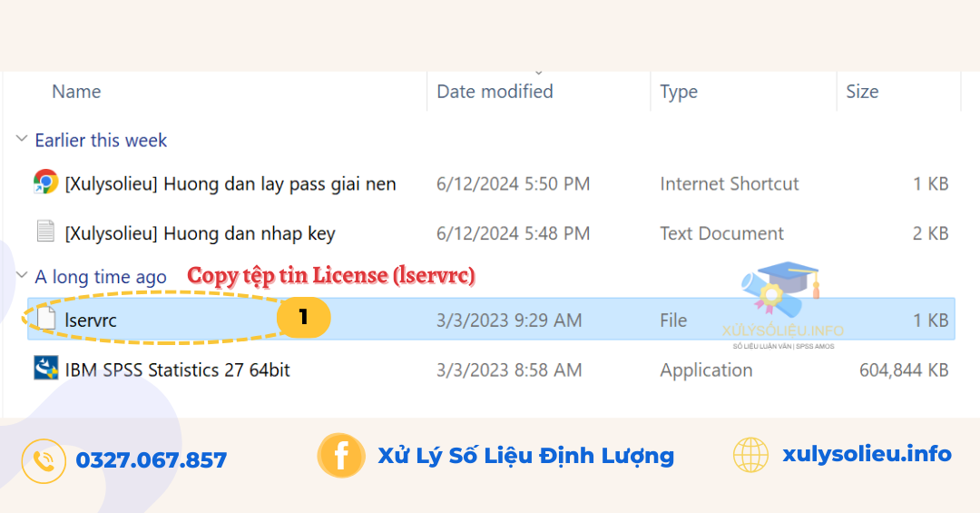Select file Huong dan lay pass giai nen
Image resolution: width=980 pixels, height=513 pixels.
(230, 184)
